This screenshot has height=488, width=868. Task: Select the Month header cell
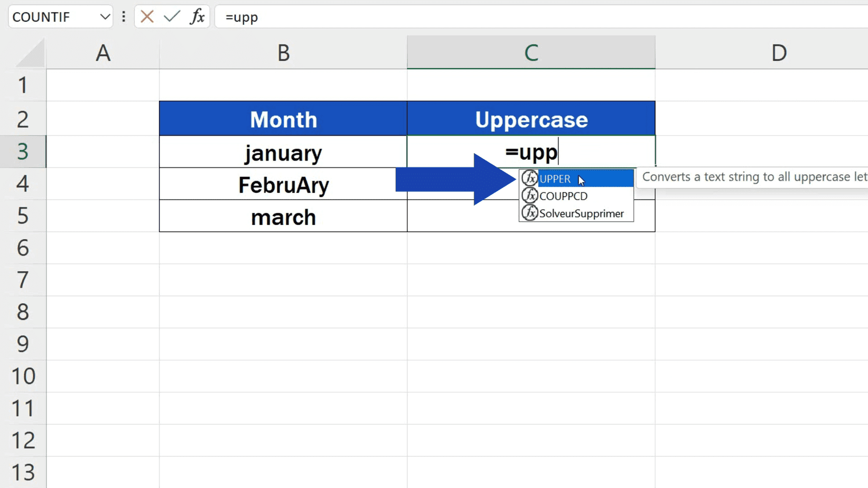[x=283, y=119]
